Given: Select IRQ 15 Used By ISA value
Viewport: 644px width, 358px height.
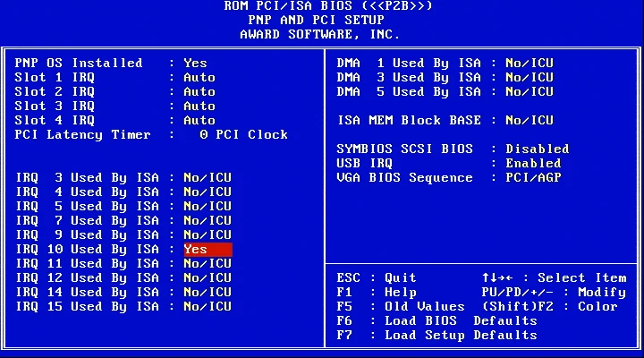Looking at the screenshot, I should 208,307.
